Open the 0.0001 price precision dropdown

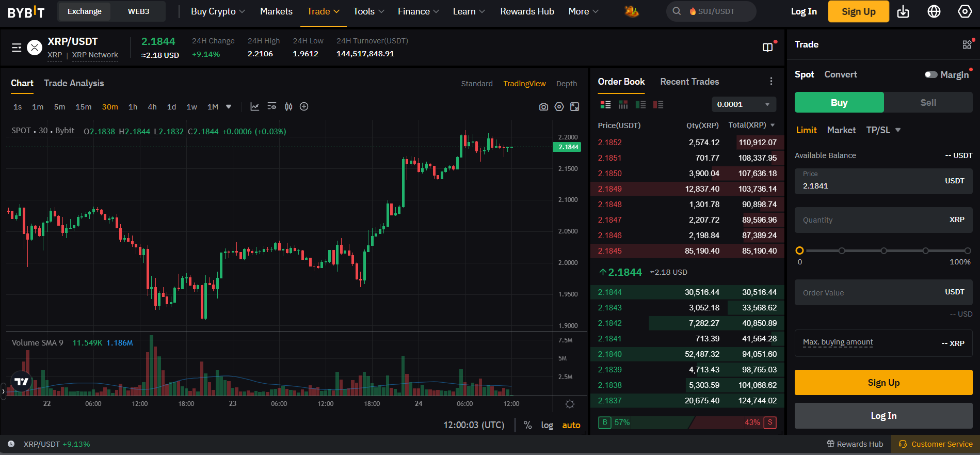[x=744, y=104]
